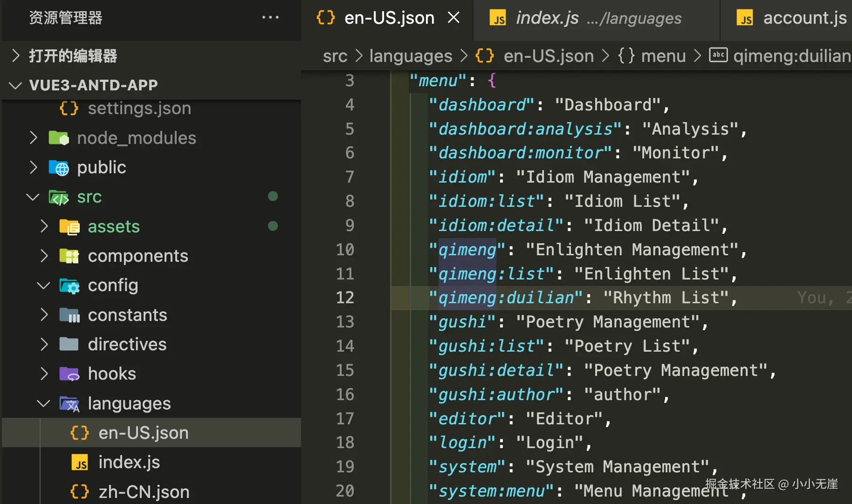Expand the node_modules folder chevron
This screenshot has height=504, width=852.
click(33, 138)
